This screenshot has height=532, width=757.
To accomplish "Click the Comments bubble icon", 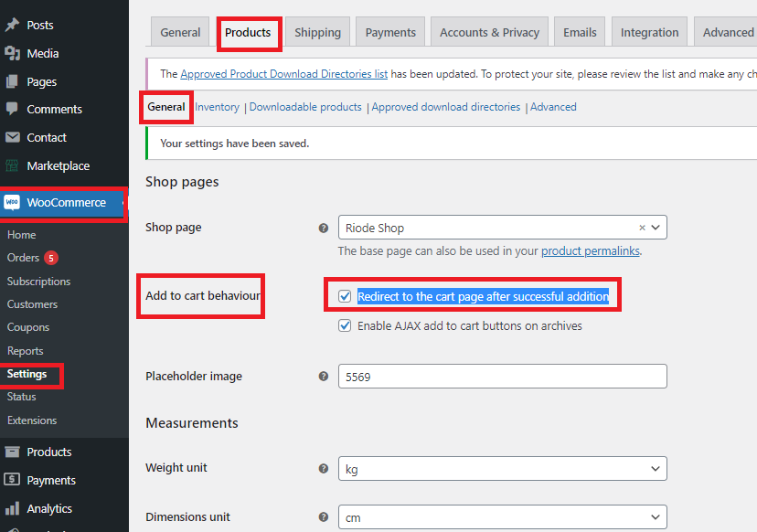I will point(12,109).
